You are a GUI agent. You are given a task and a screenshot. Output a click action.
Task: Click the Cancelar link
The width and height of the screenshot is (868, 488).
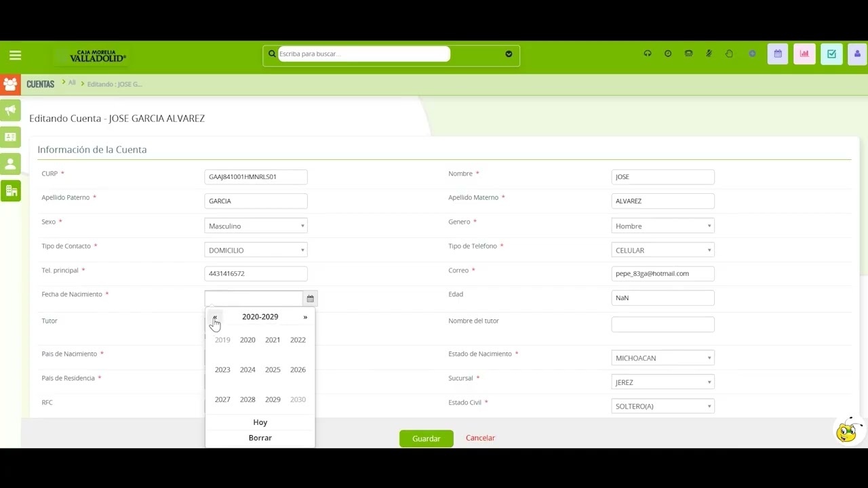point(480,438)
